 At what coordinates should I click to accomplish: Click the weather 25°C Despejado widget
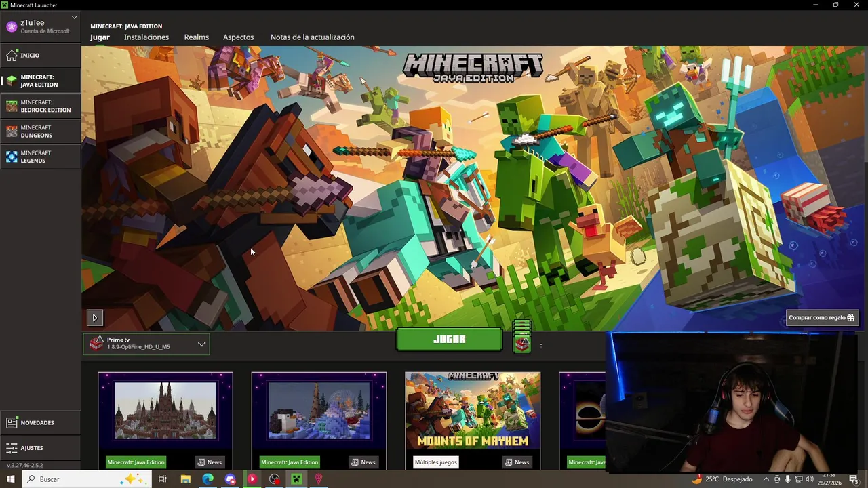(x=722, y=479)
